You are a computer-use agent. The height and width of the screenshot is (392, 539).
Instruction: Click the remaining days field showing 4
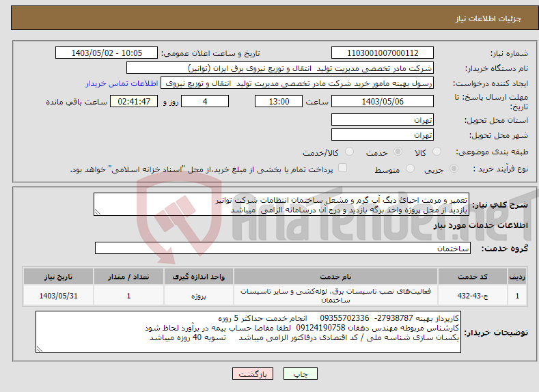[x=205, y=101]
